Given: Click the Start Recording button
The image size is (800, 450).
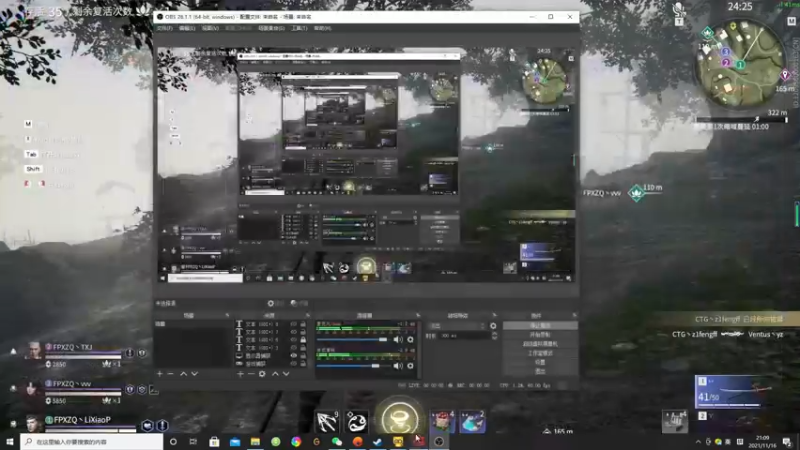Looking at the screenshot, I should (x=540, y=335).
